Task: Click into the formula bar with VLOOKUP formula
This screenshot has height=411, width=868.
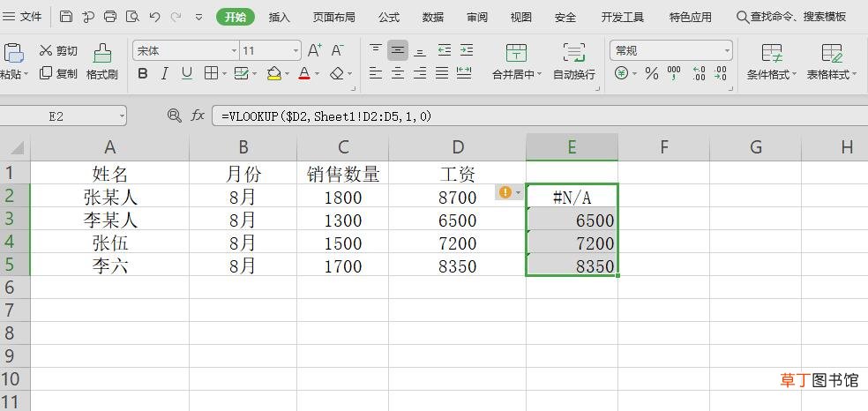Action: [540, 116]
